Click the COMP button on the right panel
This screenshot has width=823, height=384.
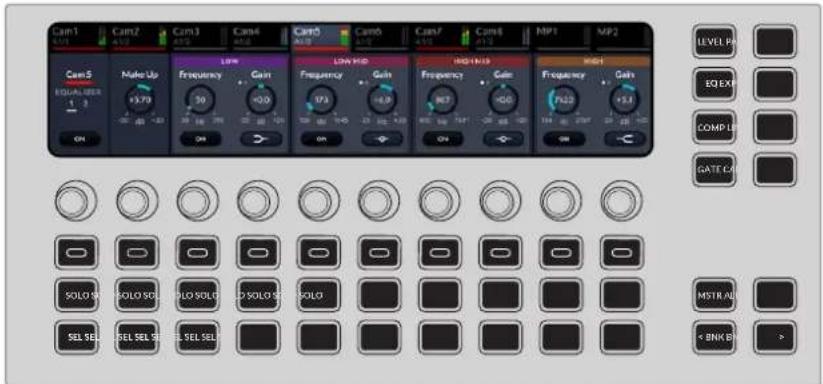[714, 127]
